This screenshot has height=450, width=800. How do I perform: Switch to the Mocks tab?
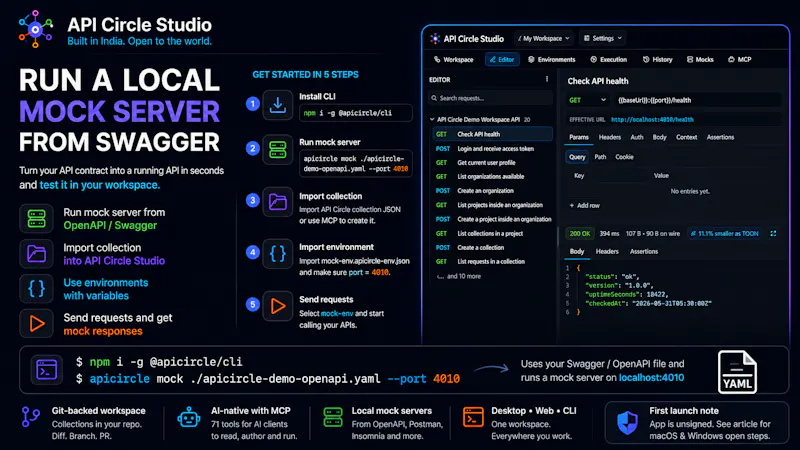pos(700,60)
